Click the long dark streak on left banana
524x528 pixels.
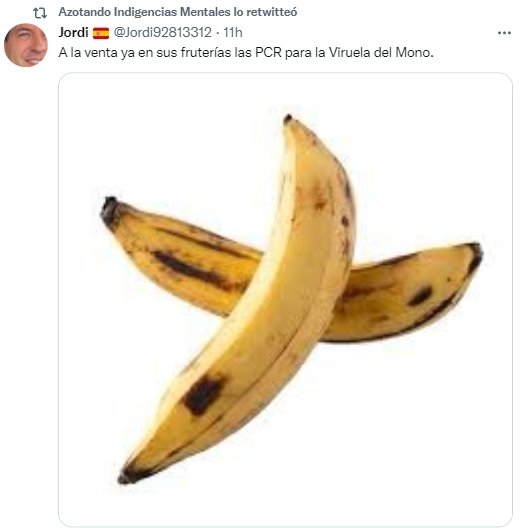tap(189, 268)
